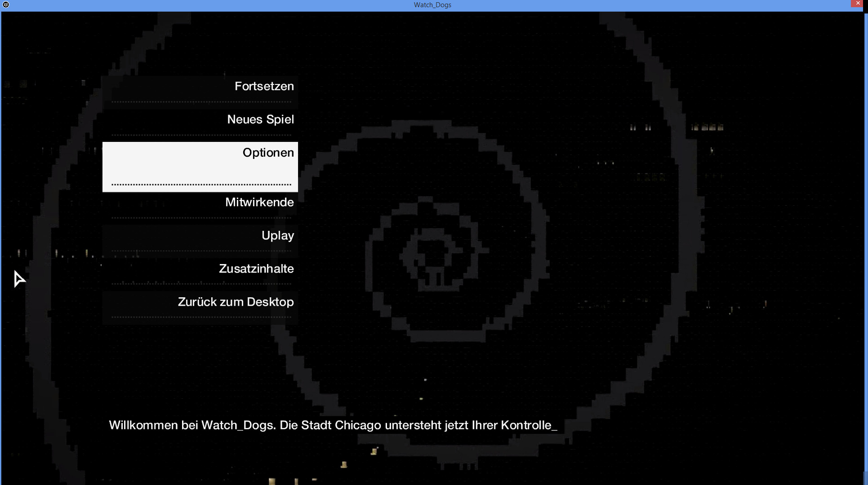Click the dotted line below Fortsetzen
Screen dimensions: 868x485
tap(201, 102)
